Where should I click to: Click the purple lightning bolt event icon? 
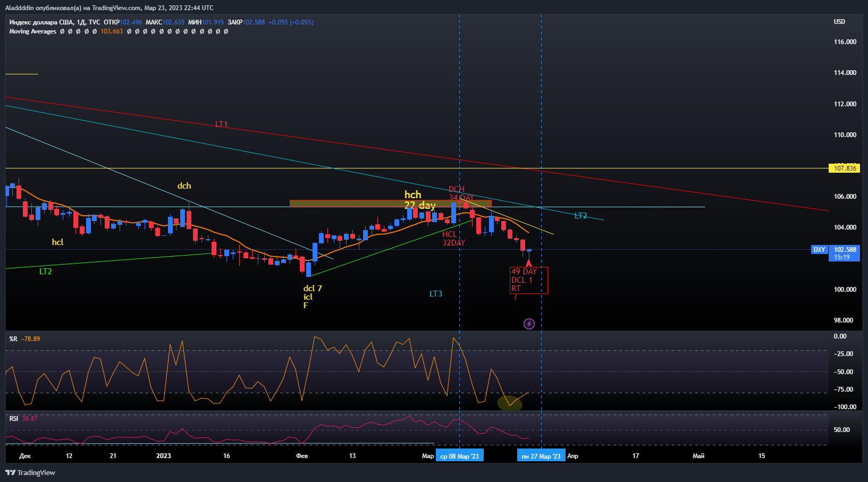(x=529, y=324)
